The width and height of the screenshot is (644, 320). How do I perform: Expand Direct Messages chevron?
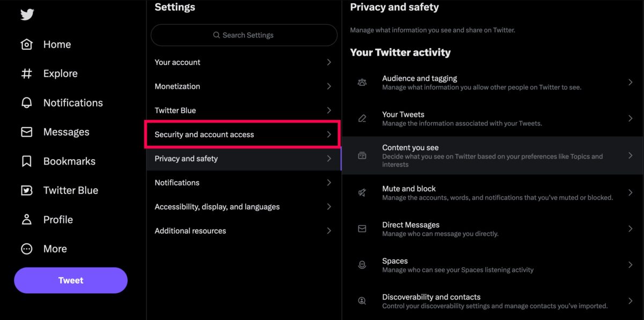pyautogui.click(x=631, y=229)
